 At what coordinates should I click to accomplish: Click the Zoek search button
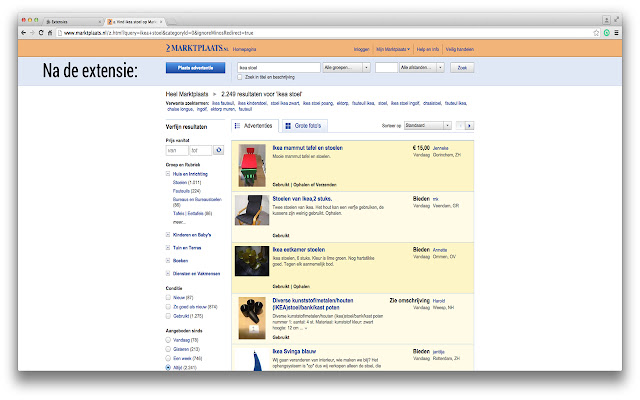[x=462, y=68]
